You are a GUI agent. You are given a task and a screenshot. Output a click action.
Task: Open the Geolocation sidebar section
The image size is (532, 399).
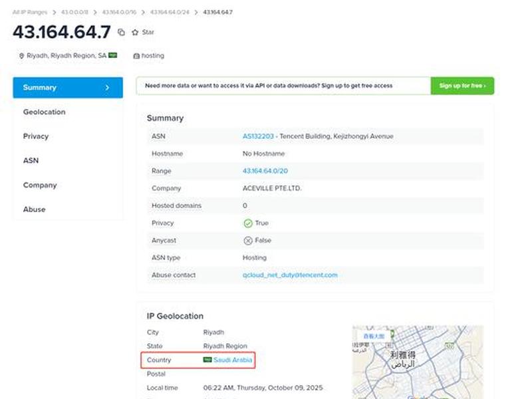click(45, 112)
